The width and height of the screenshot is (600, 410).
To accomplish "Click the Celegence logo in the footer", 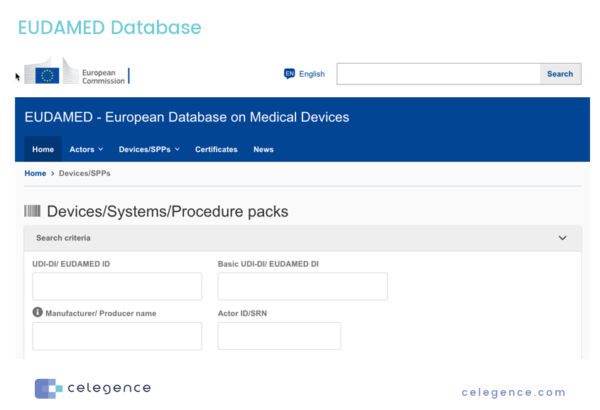I will tap(92, 388).
